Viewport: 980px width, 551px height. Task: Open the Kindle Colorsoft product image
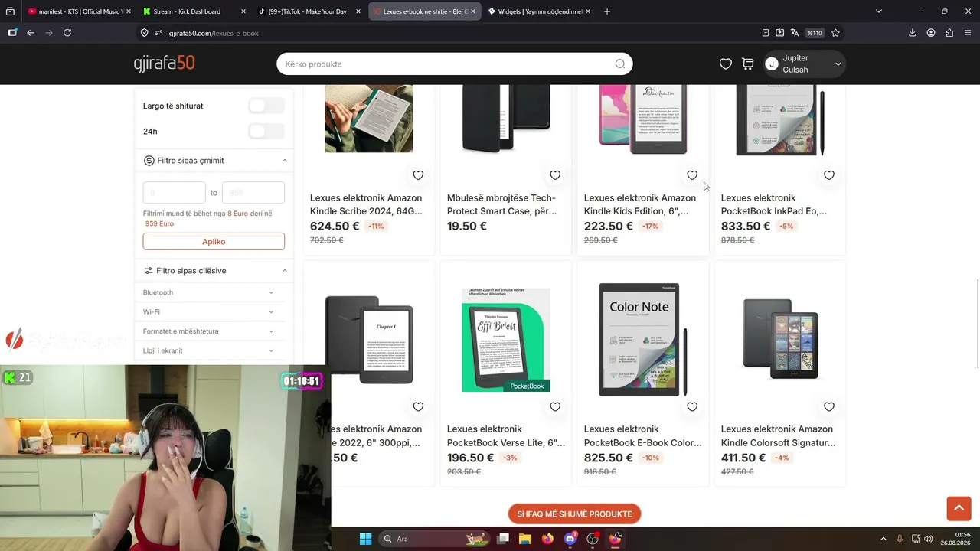tap(780, 340)
